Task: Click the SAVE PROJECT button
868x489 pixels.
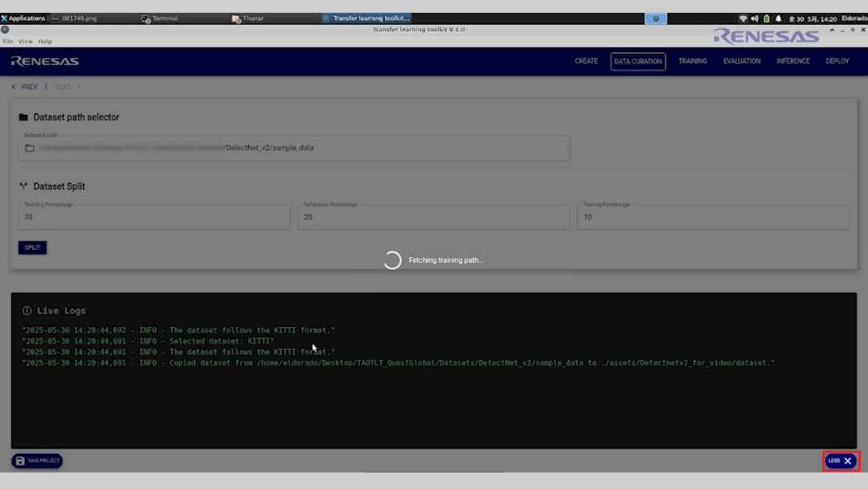Action: click(37, 461)
